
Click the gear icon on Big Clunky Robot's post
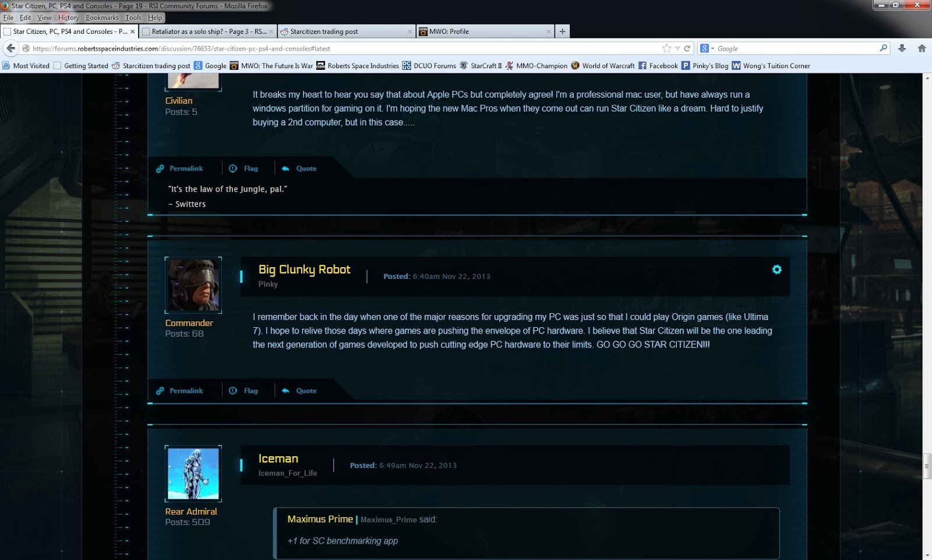[x=776, y=270]
